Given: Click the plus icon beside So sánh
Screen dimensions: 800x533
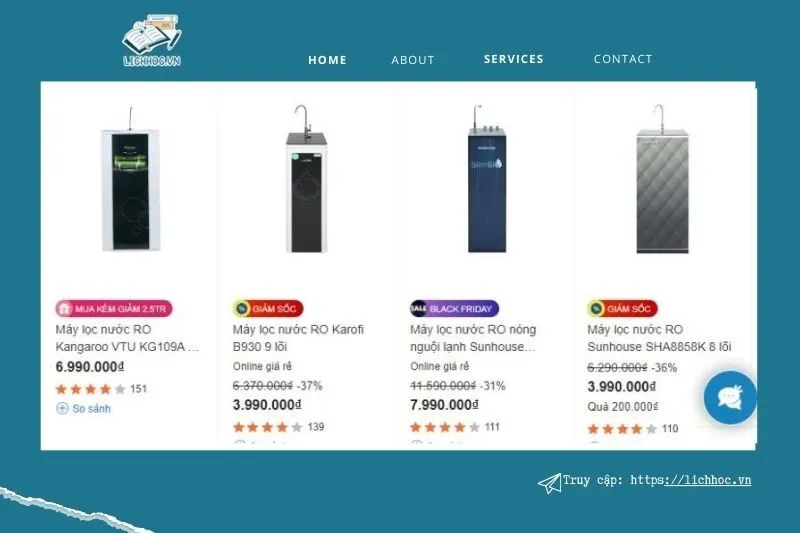Looking at the screenshot, I should [62, 408].
